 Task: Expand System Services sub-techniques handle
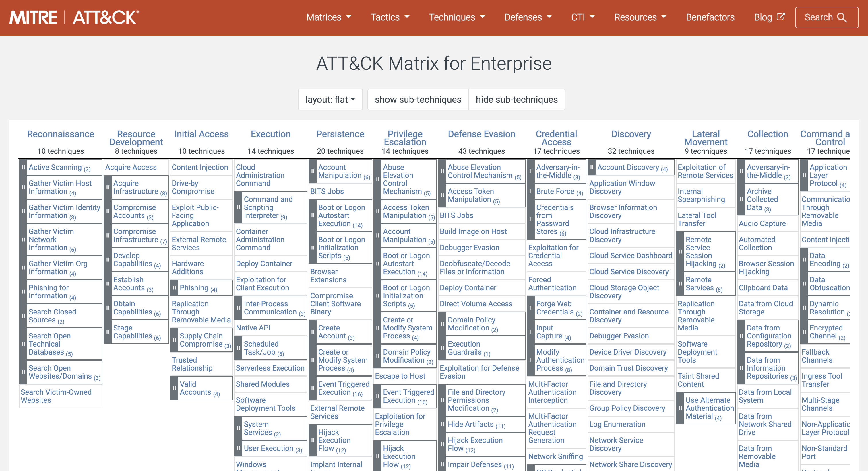tap(238, 428)
